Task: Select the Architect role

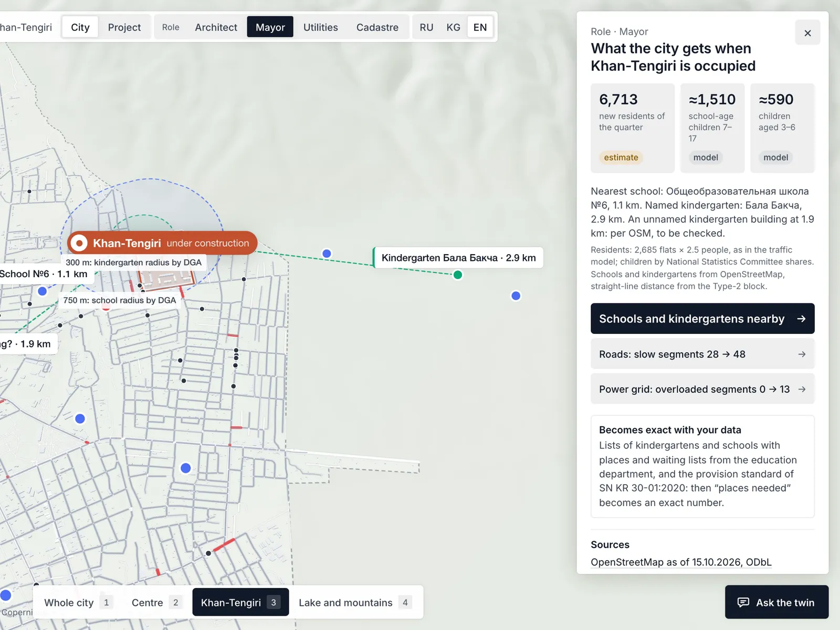Action: [216, 27]
